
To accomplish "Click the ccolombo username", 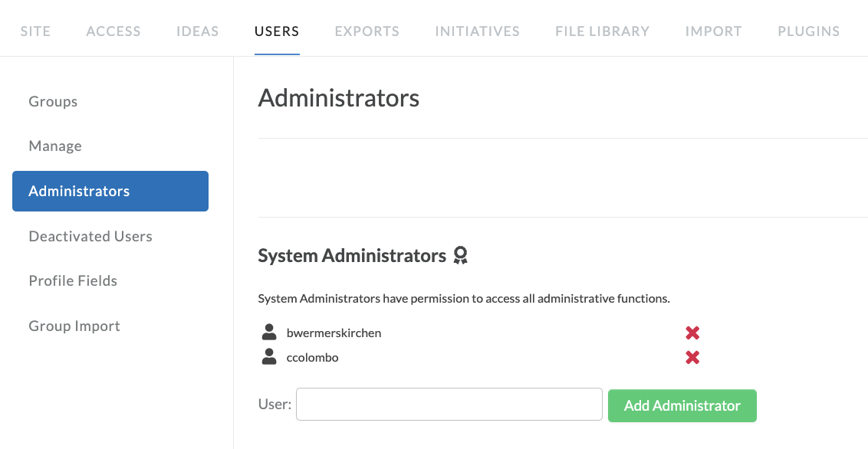I will [312, 357].
